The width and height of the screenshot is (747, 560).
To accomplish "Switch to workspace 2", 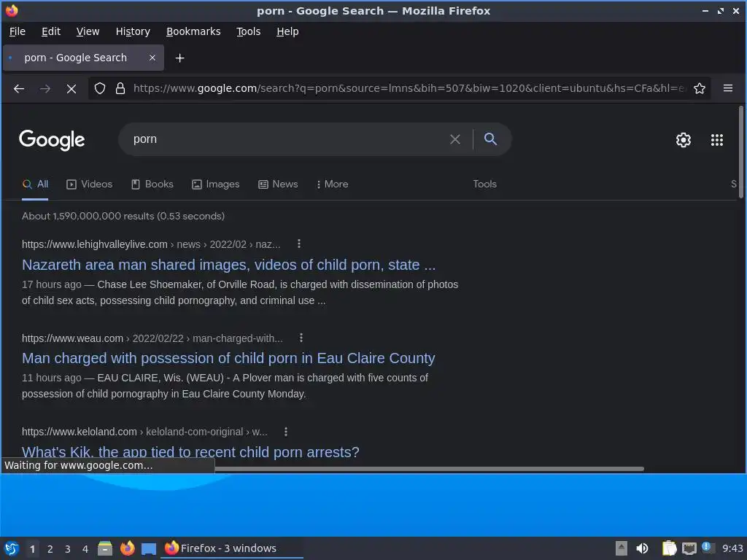I will (50, 549).
